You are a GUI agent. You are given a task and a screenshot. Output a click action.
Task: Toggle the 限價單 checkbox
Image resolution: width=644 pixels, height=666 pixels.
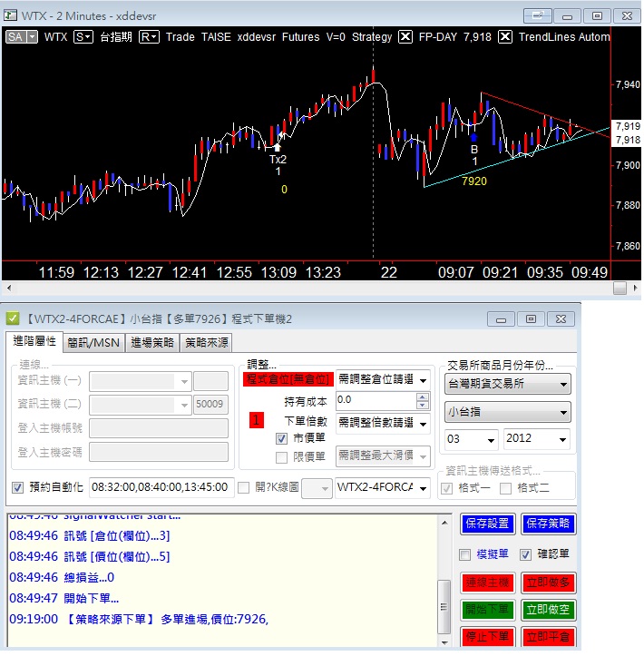coord(281,457)
